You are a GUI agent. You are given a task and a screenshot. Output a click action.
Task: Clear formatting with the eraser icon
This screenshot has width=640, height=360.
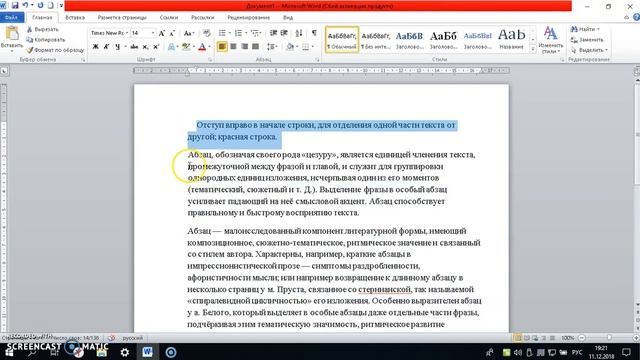[x=207, y=33]
